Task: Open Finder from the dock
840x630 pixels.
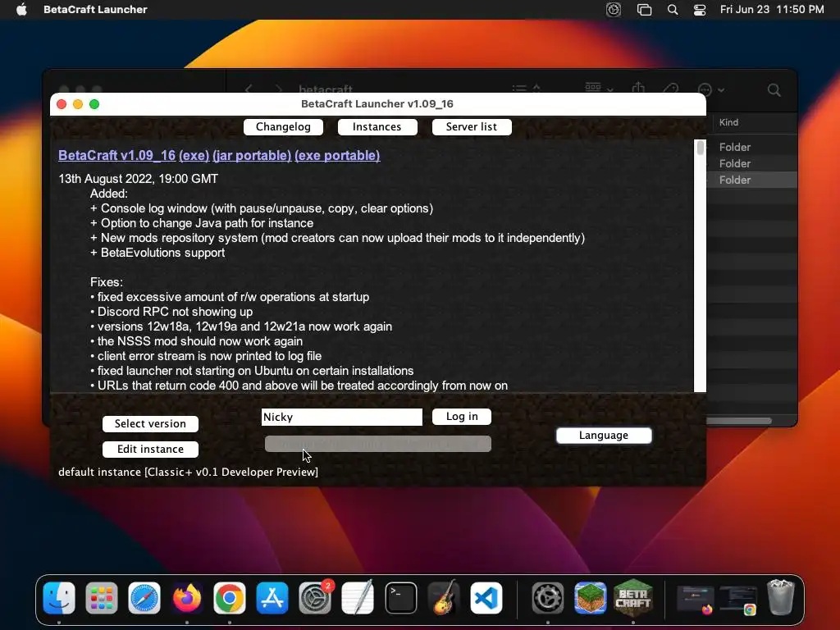Action: tap(59, 597)
